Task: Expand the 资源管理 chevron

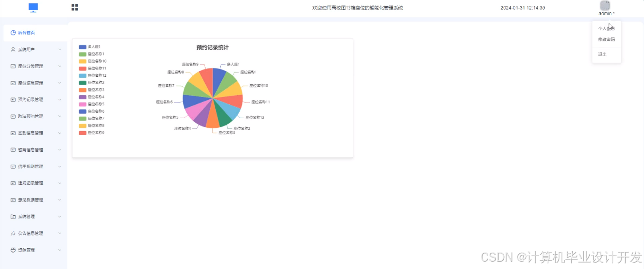Action: pos(60,250)
